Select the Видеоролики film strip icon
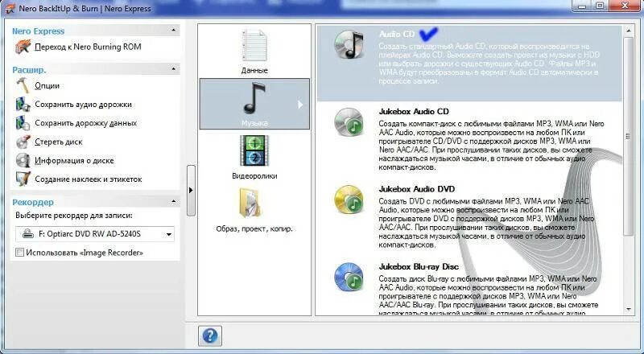The width and height of the screenshot is (644, 354). click(x=254, y=150)
